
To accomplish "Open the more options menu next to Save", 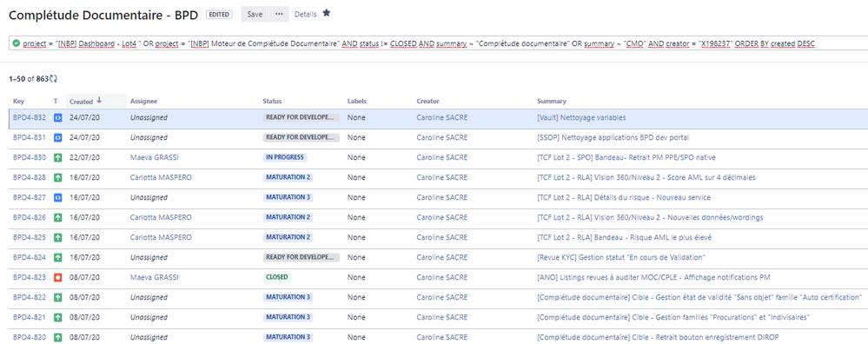I will tap(279, 15).
